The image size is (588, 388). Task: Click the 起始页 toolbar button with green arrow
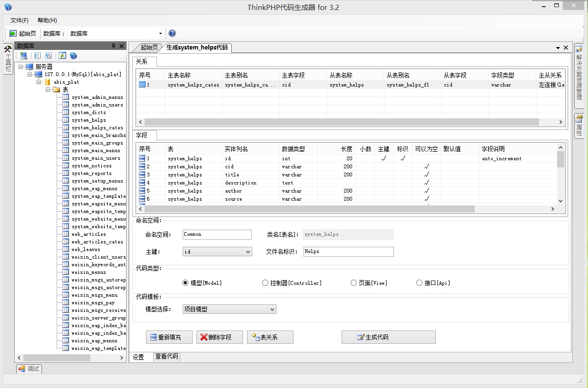[22, 33]
